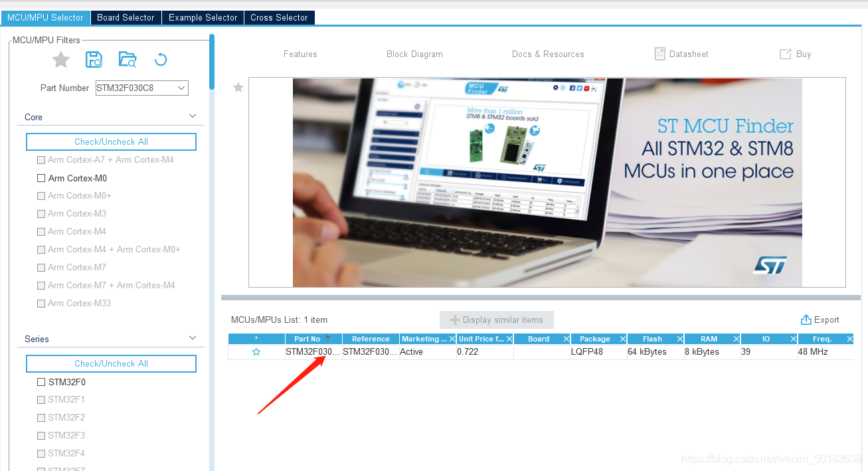
Task: Switch to MCU/MPU Selector tab
Action: [x=45, y=17]
